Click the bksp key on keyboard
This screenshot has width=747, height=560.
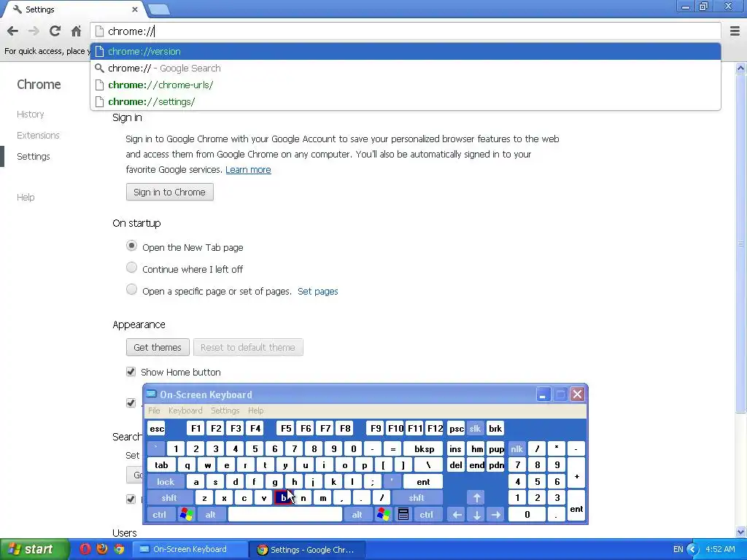[x=424, y=449]
